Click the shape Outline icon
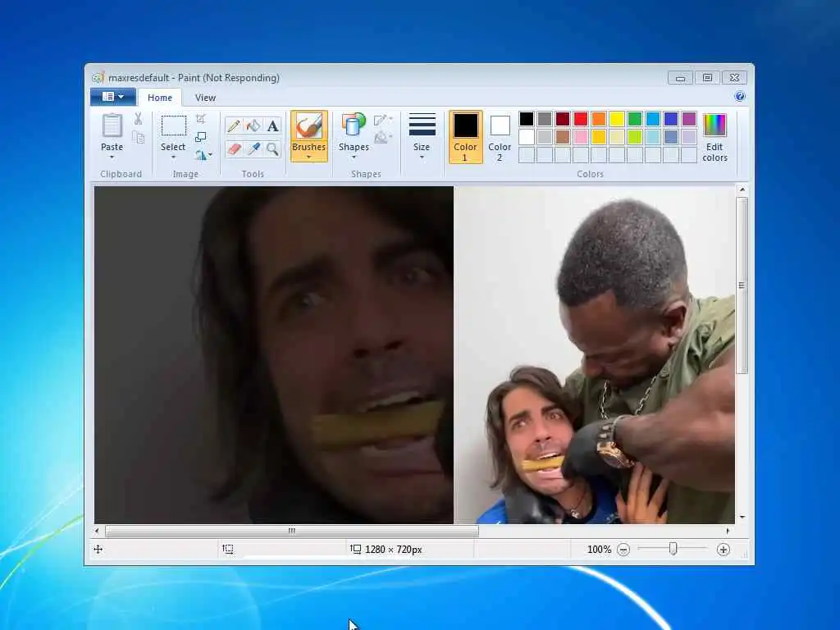 tap(381, 120)
